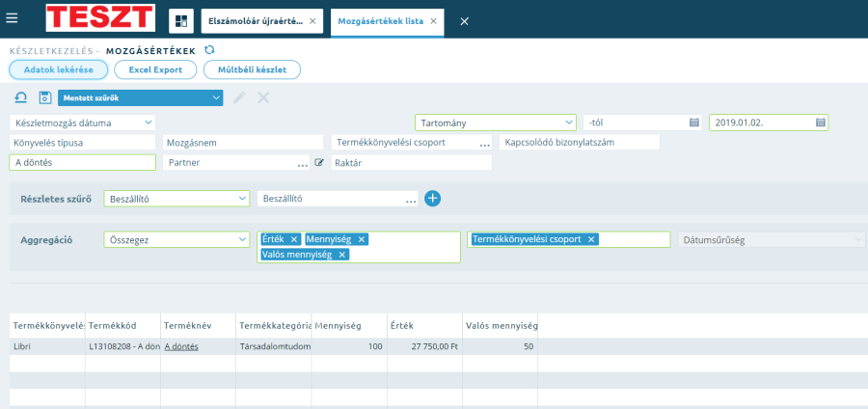Close the Mozgásértékek lista tab
Image resolution: width=868 pixels, height=409 pixels.
click(433, 21)
